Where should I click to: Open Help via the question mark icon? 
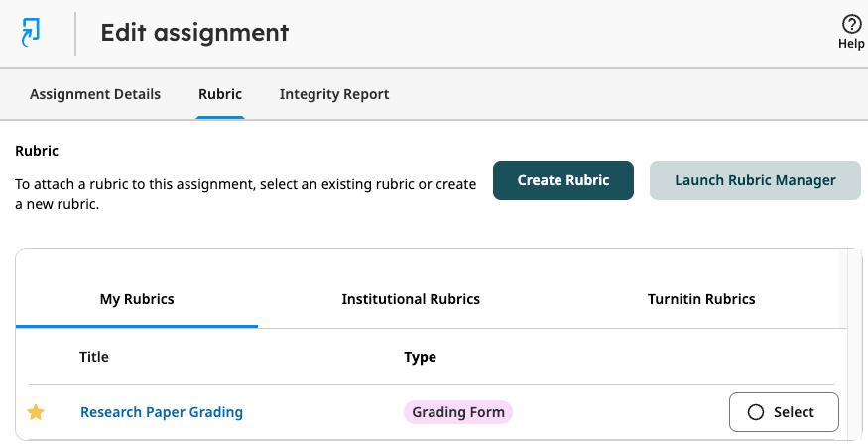pyautogui.click(x=851, y=24)
